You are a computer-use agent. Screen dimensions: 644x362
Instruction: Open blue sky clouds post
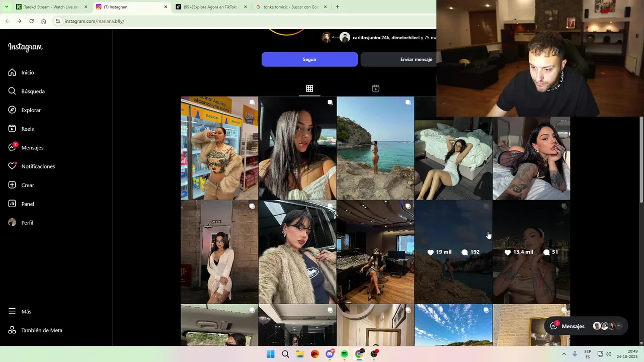point(453,325)
